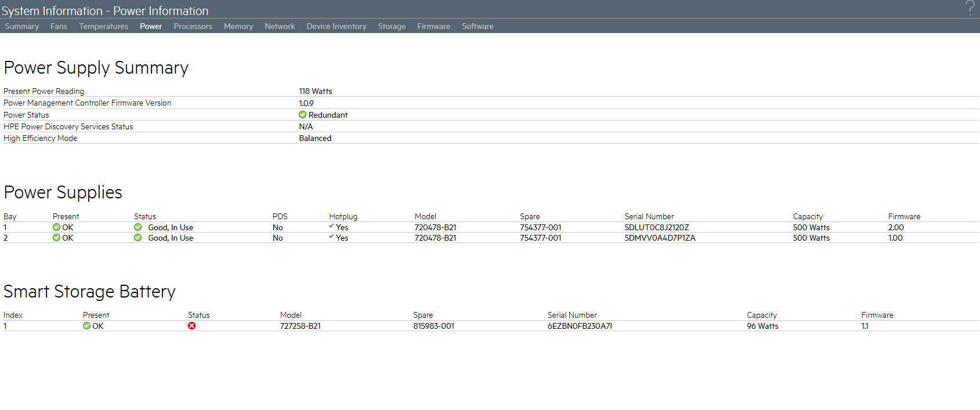Select the battery capacity 96 Watts
This screenshot has width=980, height=410.
click(x=763, y=326)
